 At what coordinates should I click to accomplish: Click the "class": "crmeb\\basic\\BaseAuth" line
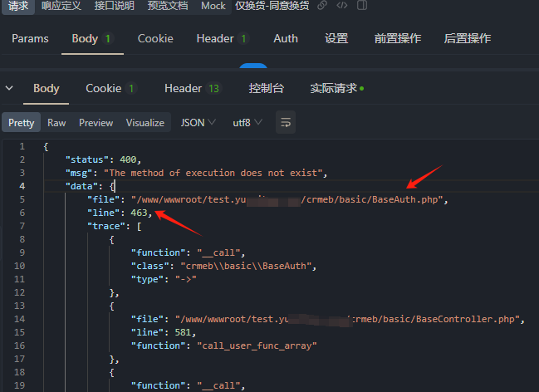223,266
